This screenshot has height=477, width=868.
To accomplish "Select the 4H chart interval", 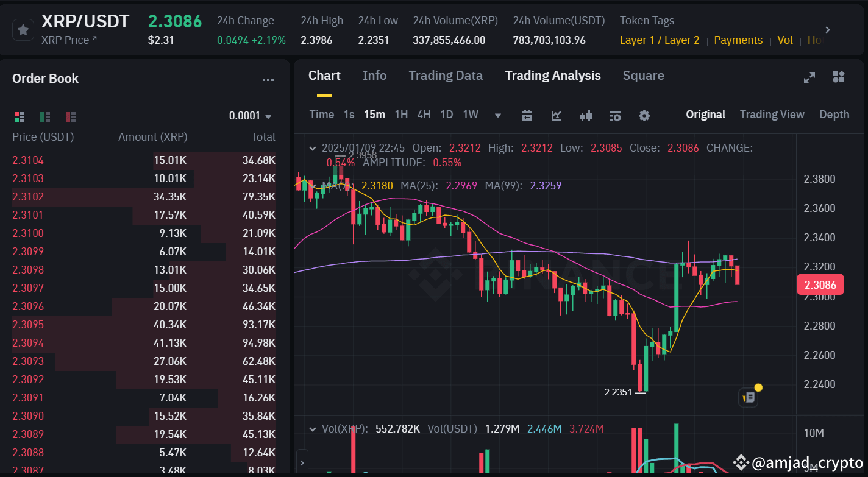I will point(424,115).
